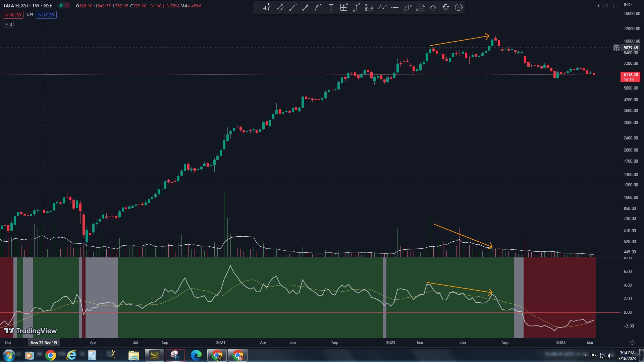This screenshot has height=362, width=644.
Task: Click the 2021 label on time axis
Action: (220, 343)
